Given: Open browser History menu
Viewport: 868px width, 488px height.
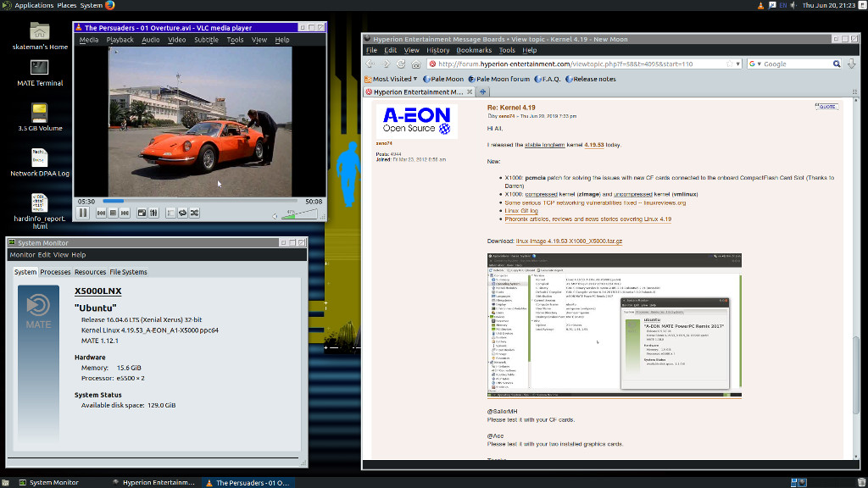Looking at the screenshot, I should [438, 50].
